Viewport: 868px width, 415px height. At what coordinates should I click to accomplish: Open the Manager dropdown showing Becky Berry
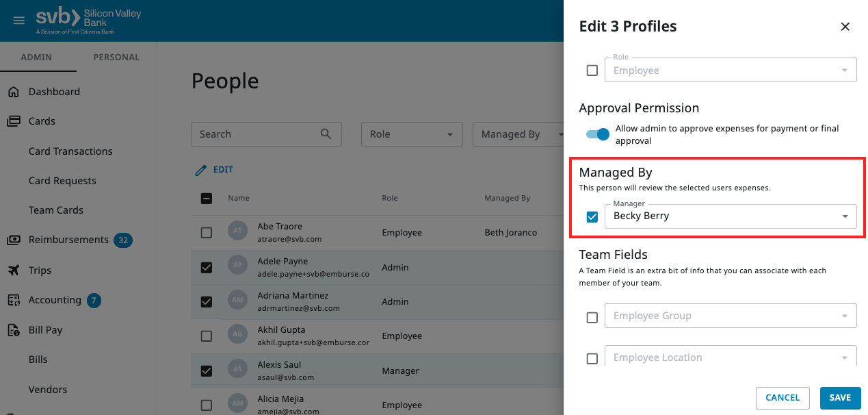coord(730,216)
